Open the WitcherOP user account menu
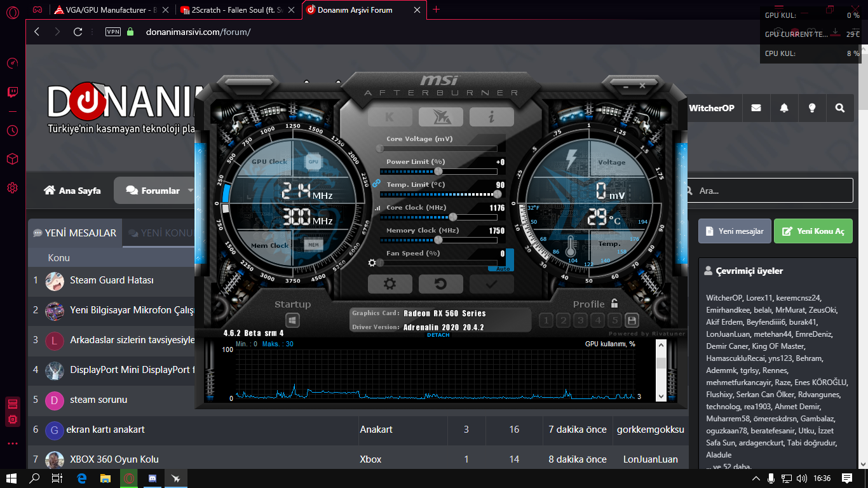The width and height of the screenshot is (868, 488). (x=712, y=108)
